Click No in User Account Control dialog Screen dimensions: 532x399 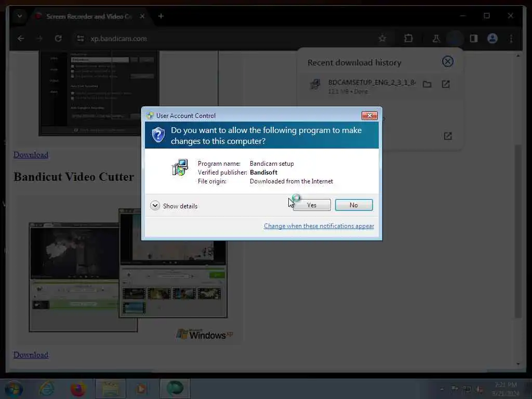[x=353, y=205]
